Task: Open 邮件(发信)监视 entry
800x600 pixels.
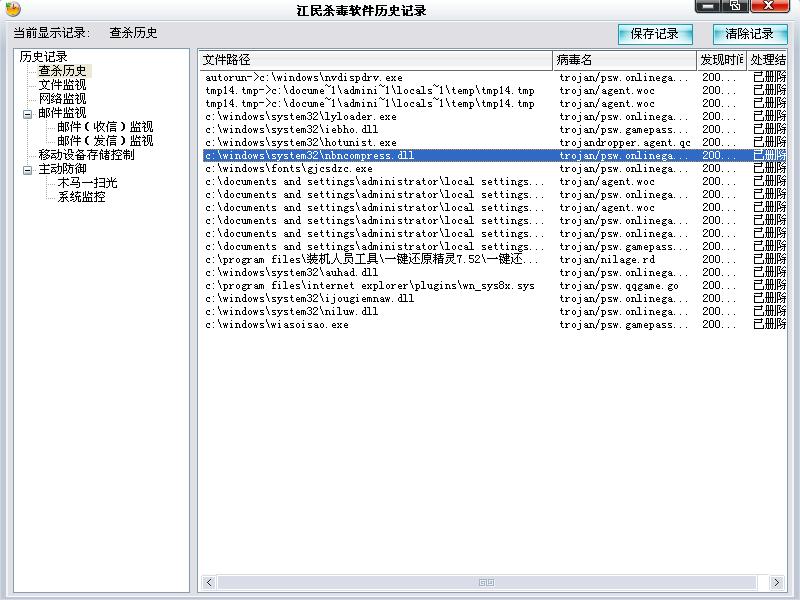Action: click(105, 141)
